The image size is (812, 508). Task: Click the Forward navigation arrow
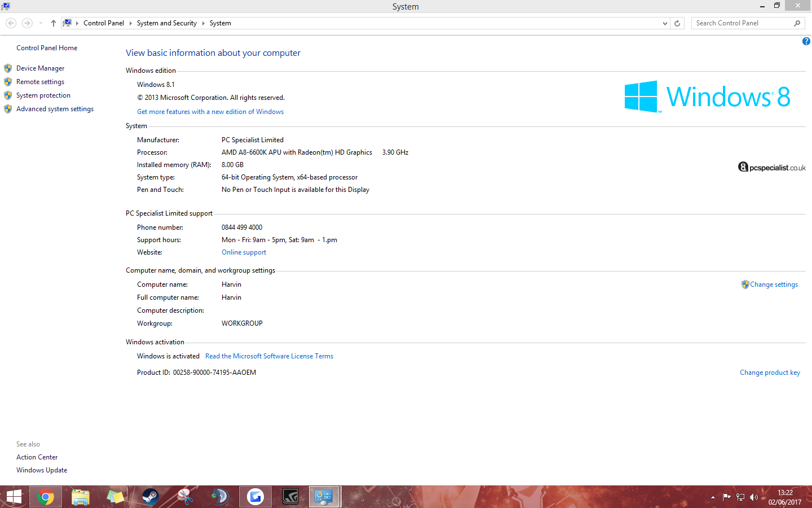[x=27, y=23]
